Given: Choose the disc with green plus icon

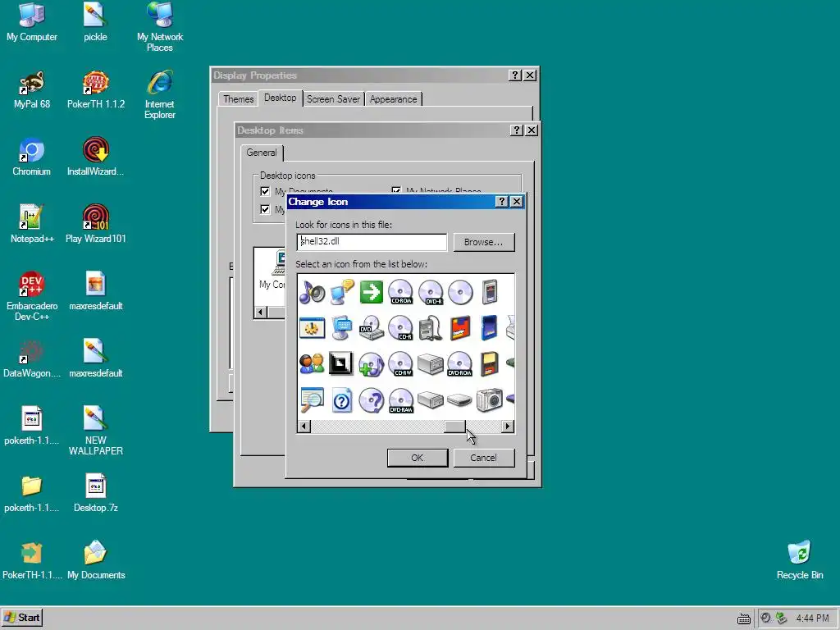Looking at the screenshot, I should [x=372, y=365].
